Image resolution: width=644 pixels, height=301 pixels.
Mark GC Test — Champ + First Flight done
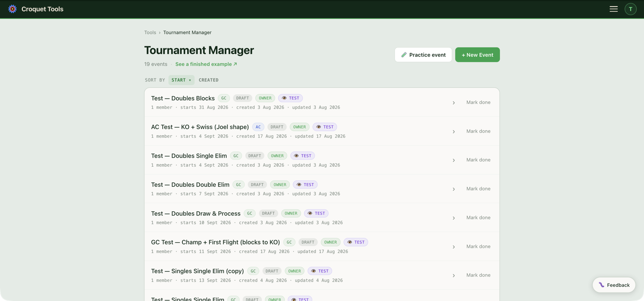coord(479,246)
